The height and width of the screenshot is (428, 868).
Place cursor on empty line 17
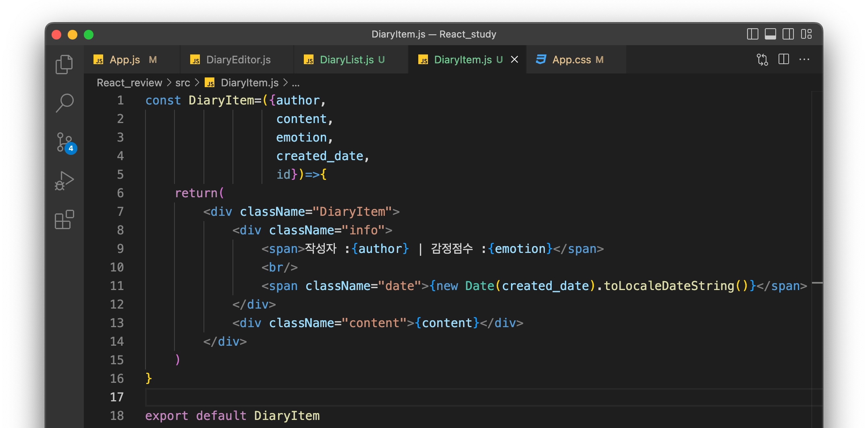(x=484, y=397)
